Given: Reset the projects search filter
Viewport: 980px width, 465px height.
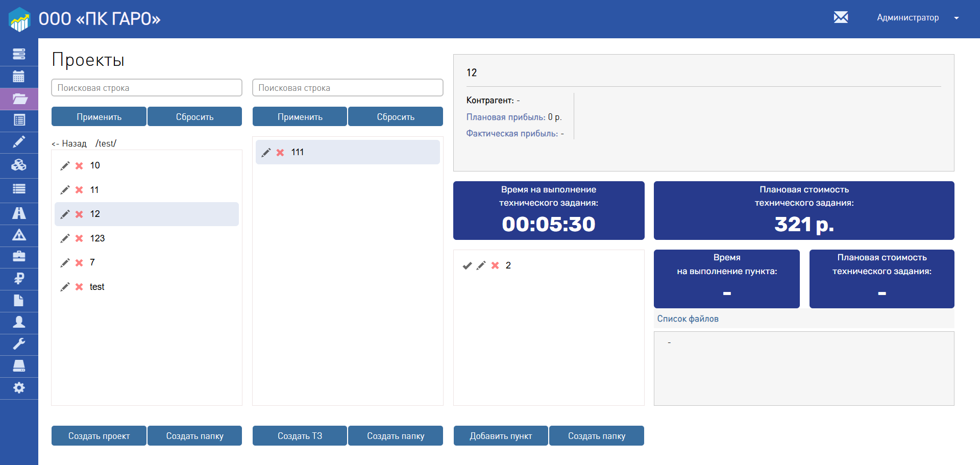Looking at the screenshot, I should (x=194, y=116).
